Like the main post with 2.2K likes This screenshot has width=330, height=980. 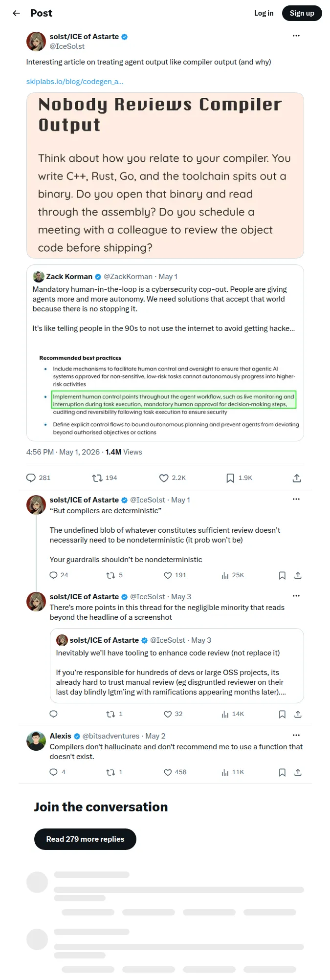click(x=164, y=478)
